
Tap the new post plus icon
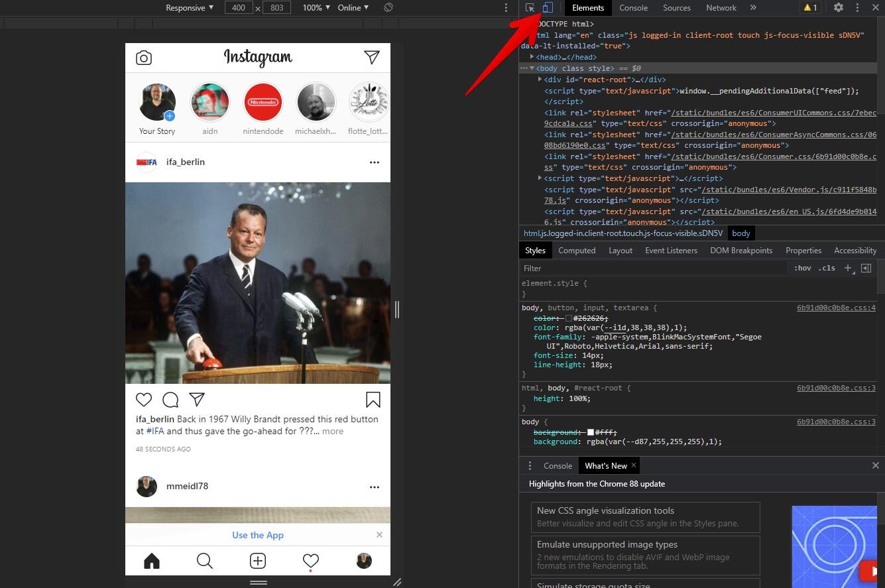(258, 561)
